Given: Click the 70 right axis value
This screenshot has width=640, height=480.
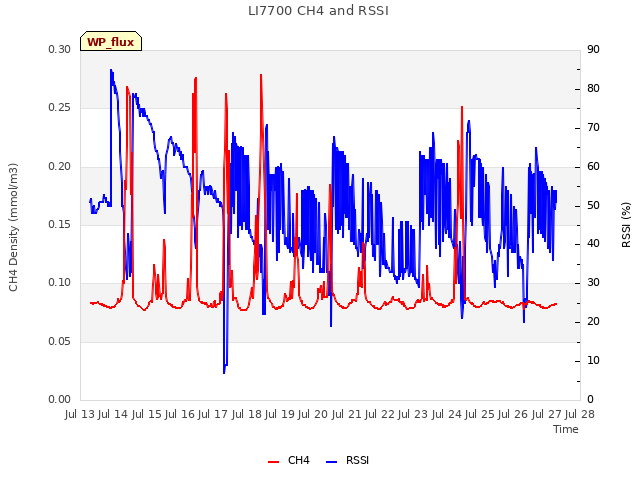Looking at the screenshot, I should [x=593, y=128].
